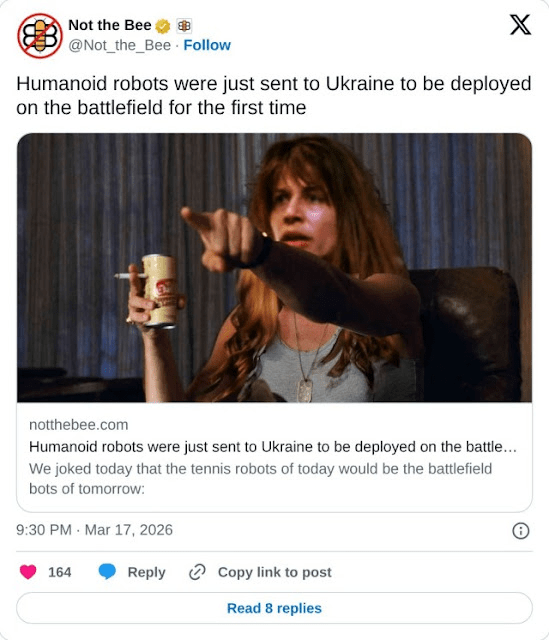Click the 9:30 PM Mar 17, 2026 timestamp
Image resolution: width=549 pixels, height=640 pixels.
pyautogui.click(x=94, y=530)
